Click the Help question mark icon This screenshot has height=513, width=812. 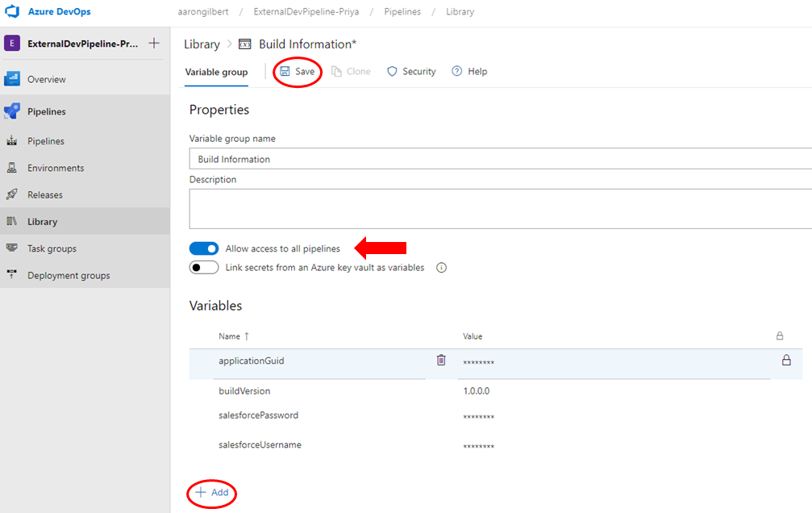click(456, 71)
